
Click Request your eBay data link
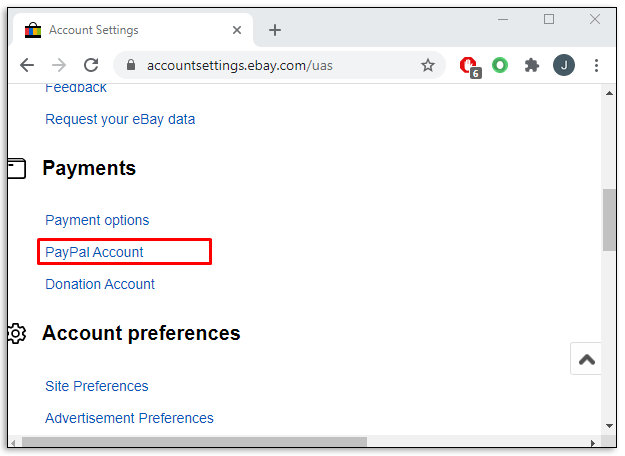[120, 119]
